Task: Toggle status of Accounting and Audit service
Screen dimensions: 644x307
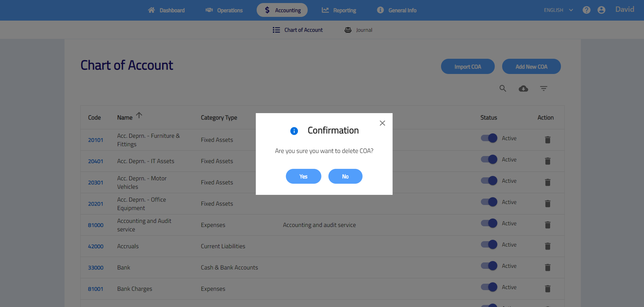Action: pos(489,223)
